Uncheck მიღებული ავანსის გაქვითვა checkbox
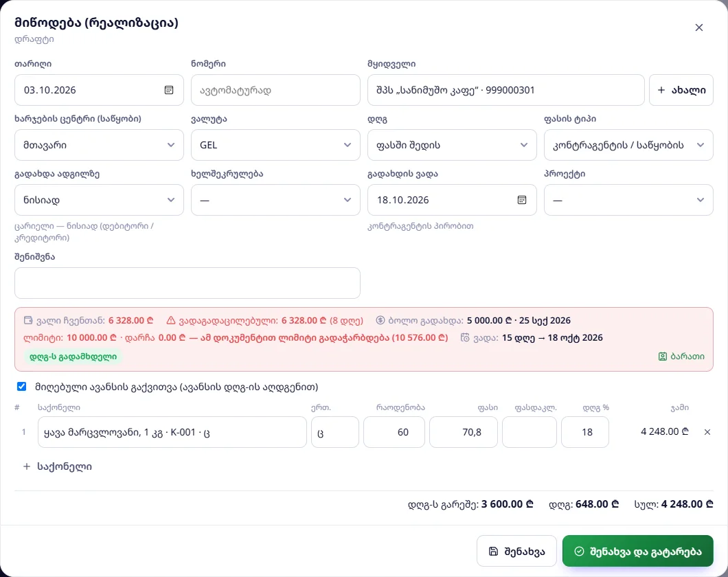Image resolution: width=728 pixels, height=577 pixels. pyautogui.click(x=21, y=386)
